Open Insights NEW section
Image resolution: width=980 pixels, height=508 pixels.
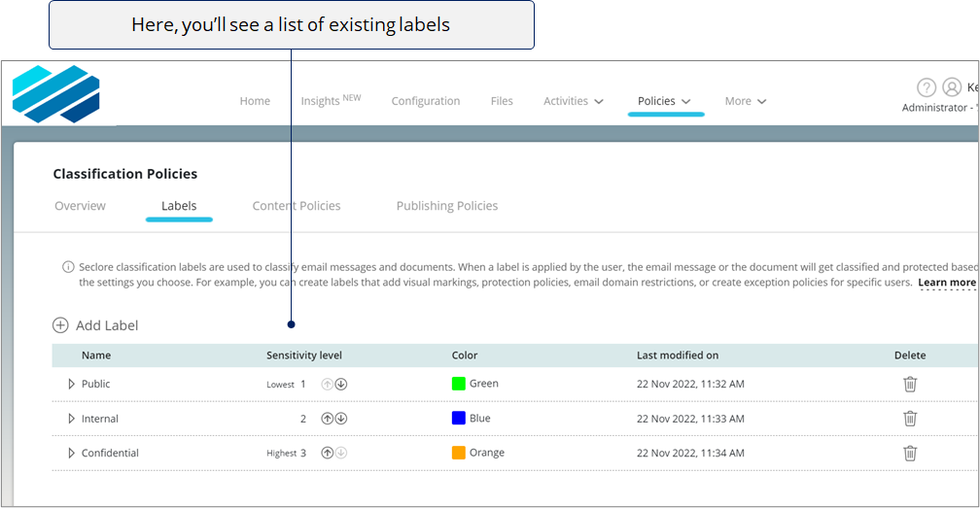coord(331,100)
